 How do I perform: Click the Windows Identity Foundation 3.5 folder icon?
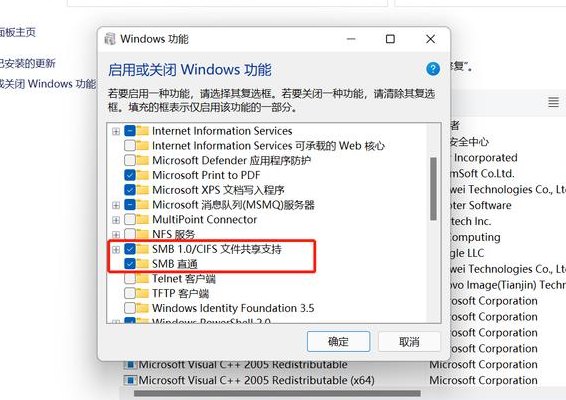(143, 308)
